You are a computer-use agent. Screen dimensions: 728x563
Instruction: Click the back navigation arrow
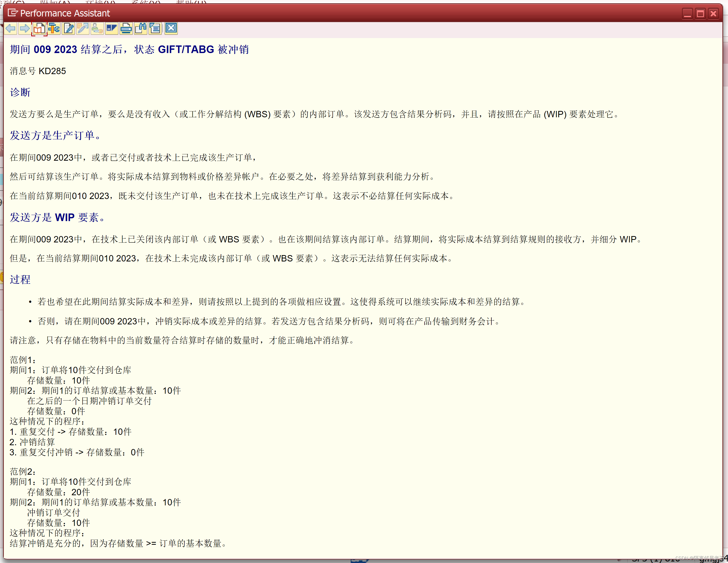(11, 28)
